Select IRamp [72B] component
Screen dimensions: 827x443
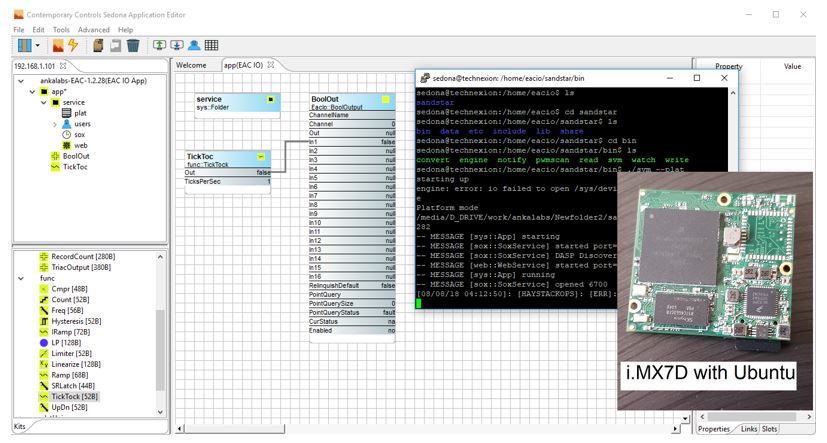click(x=71, y=332)
